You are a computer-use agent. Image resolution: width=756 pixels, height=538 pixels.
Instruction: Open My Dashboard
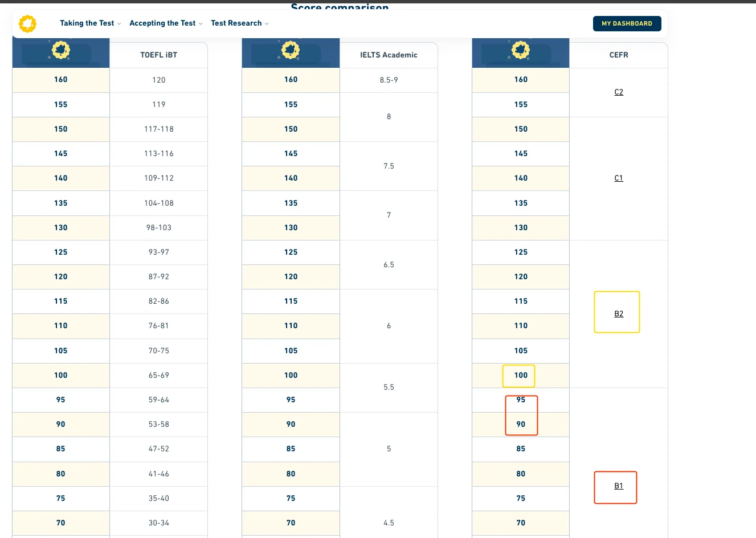[627, 23]
